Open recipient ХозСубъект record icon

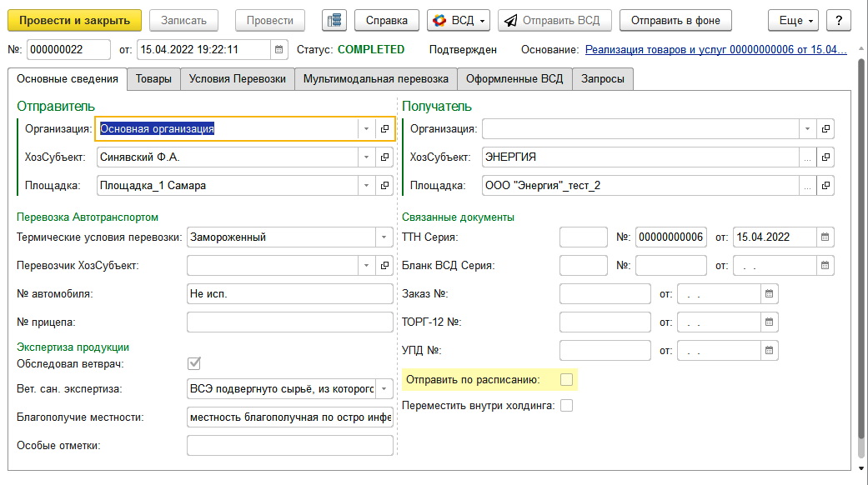825,157
